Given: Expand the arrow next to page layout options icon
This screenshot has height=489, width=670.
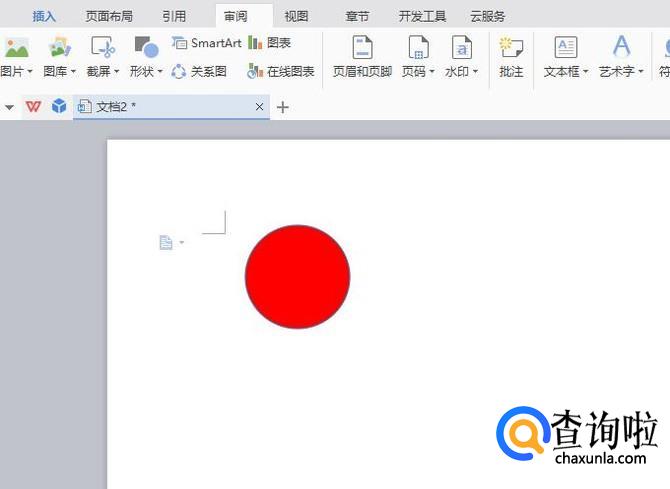Looking at the screenshot, I should (x=182, y=242).
